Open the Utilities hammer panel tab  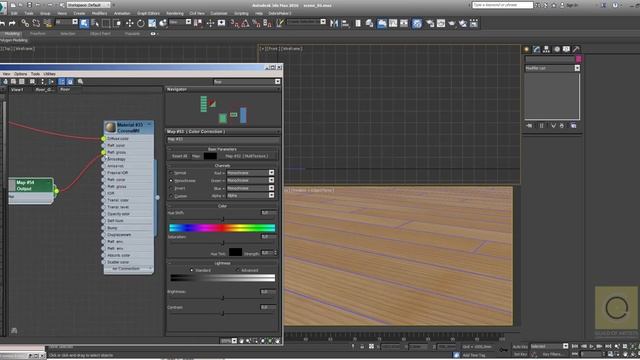(x=576, y=49)
